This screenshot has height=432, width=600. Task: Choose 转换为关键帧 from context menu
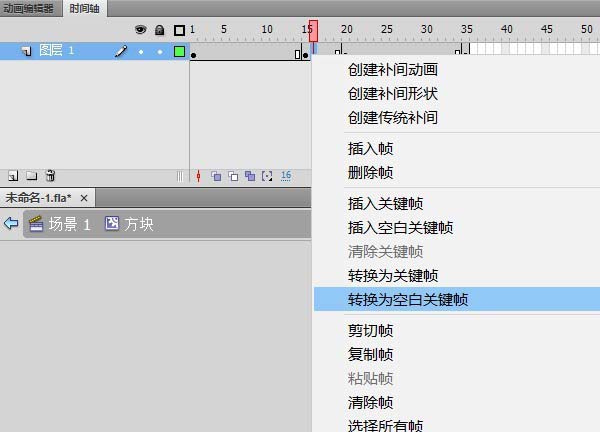click(x=393, y=276)
